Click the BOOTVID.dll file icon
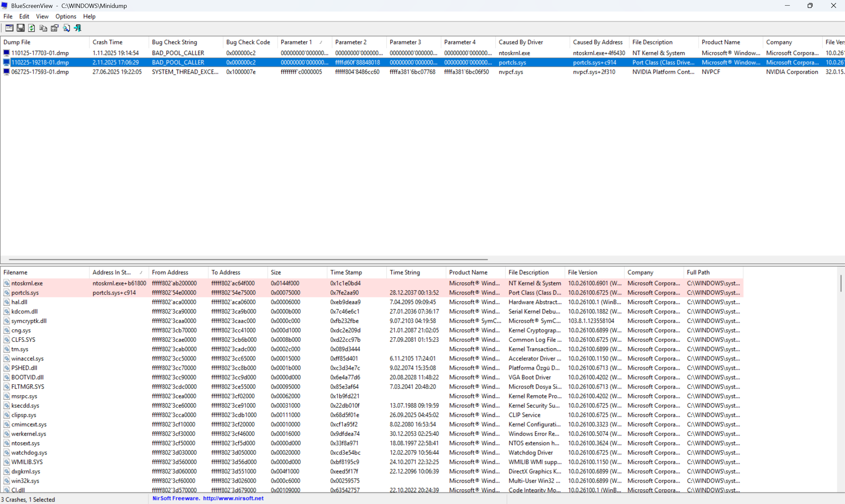Image resolution: width=845 pixels, height=504 pixels. (7, 377)
